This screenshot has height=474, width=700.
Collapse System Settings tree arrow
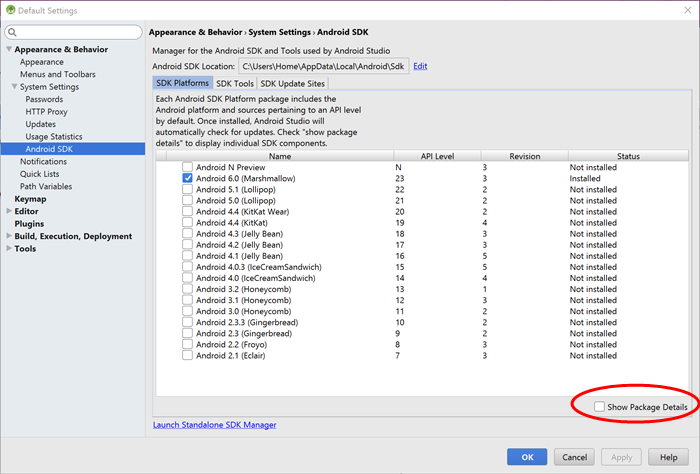click(x=15, y=87)
